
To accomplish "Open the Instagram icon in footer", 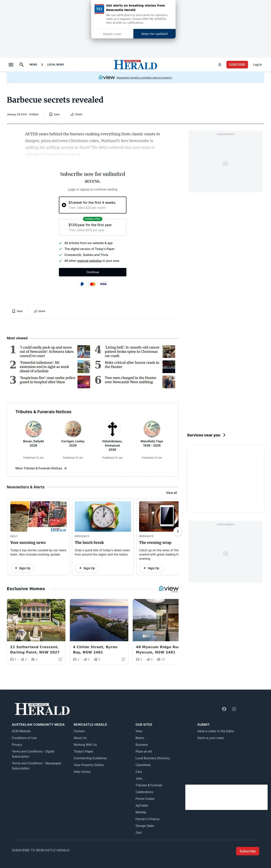I will pos(234,709).
